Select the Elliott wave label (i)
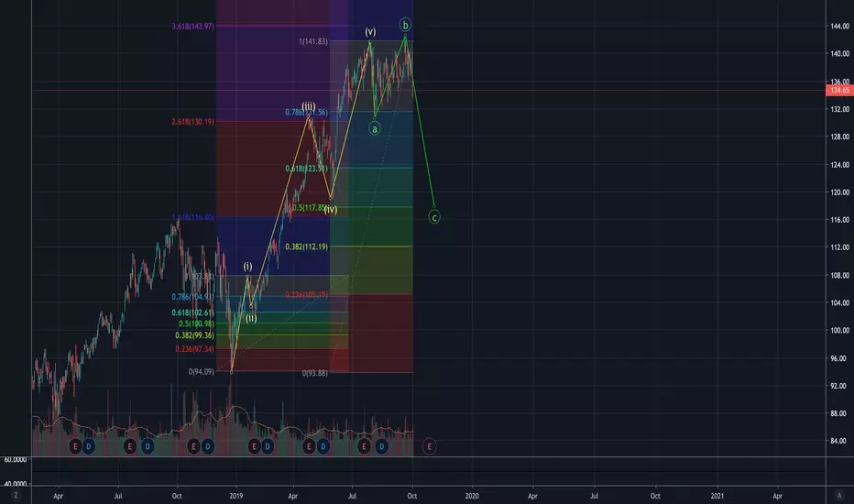 [247, 267]
